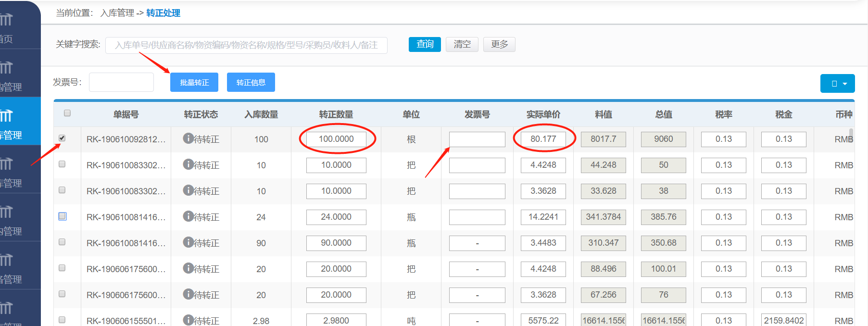This screenshot has width=868, height=326.
Task: Click the 首页 home icon in the sidebar
Action: click(6, 20)
